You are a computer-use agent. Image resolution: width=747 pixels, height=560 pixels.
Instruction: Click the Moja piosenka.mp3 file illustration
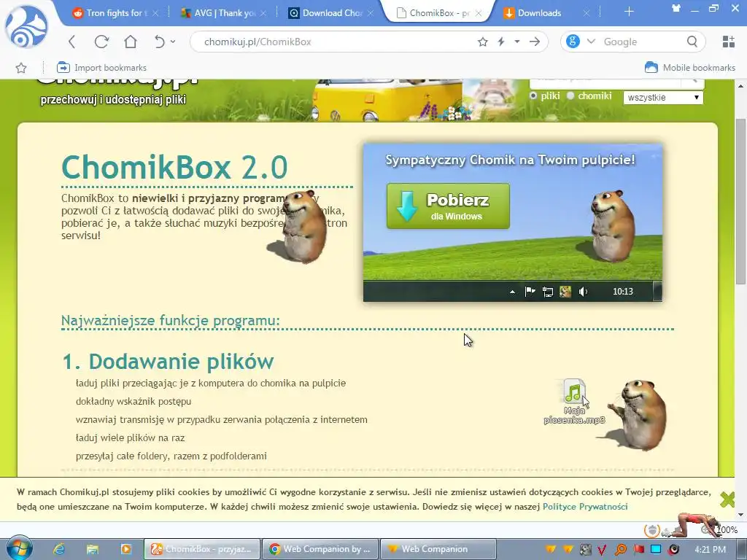coord(575,402)
